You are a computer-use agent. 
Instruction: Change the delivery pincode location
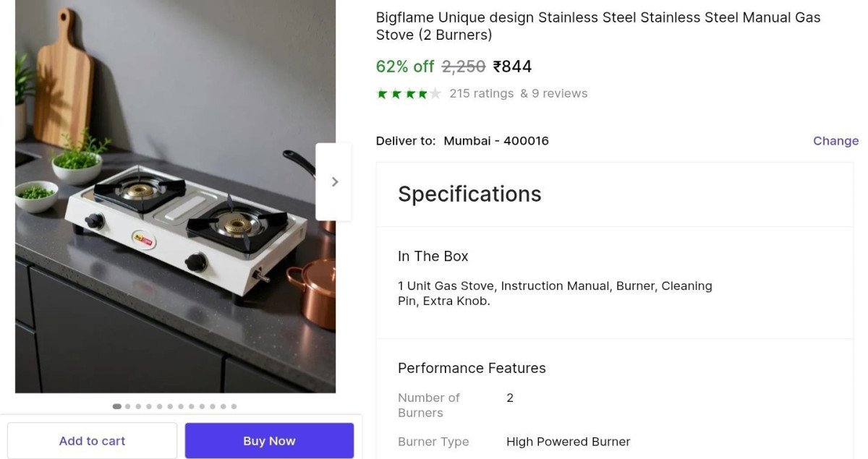click(835, 141)
